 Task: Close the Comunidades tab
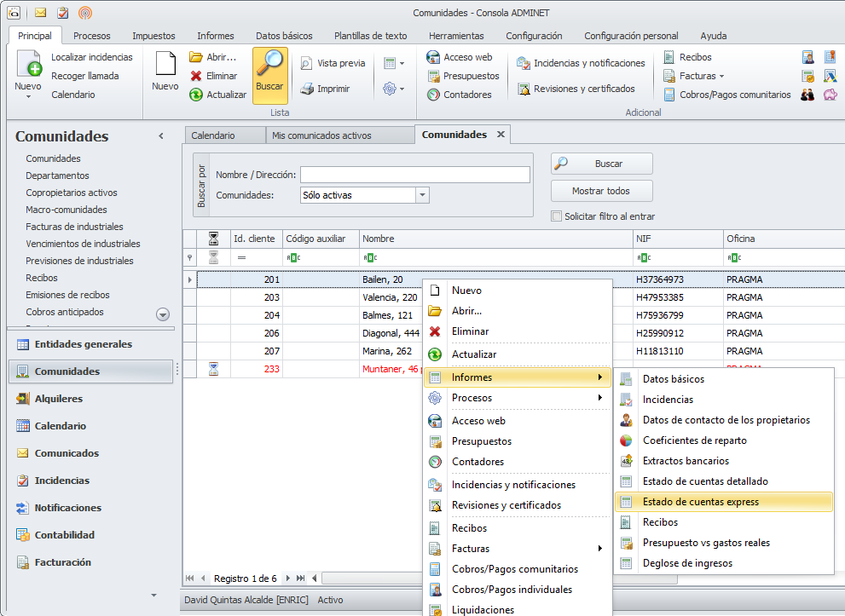pyautogui.click(x=501, y=135)
